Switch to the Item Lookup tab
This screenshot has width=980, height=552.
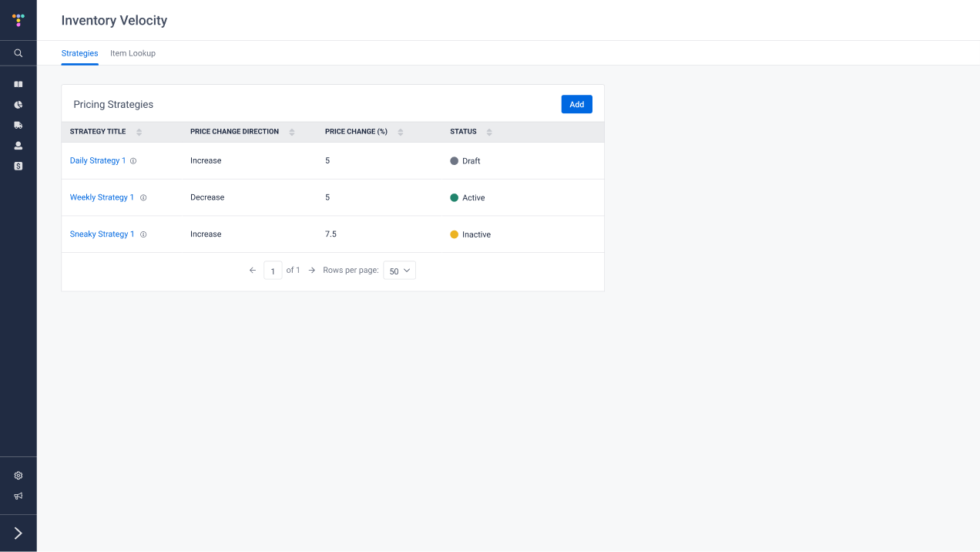(133, 53)
